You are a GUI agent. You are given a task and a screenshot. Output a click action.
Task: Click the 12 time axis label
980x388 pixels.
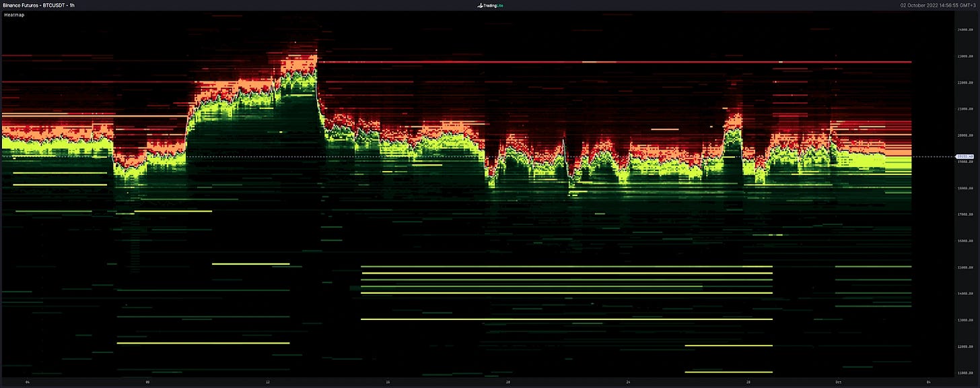pyautogui.click(x=268, y=382)
